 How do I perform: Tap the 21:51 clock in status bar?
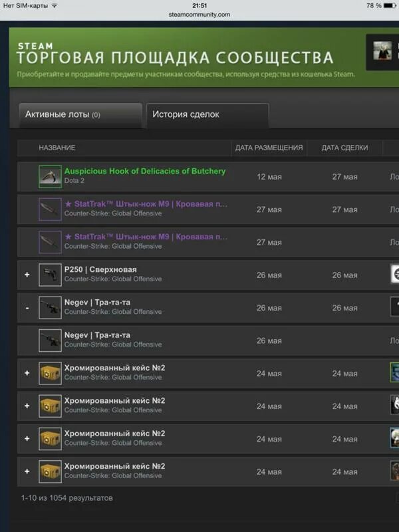click(199, 5)
